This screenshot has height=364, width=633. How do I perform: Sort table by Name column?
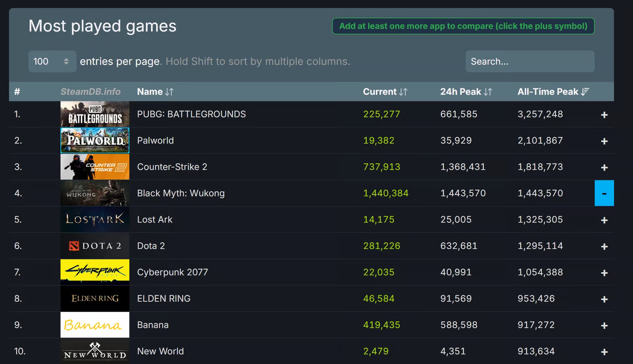[155, 92]
